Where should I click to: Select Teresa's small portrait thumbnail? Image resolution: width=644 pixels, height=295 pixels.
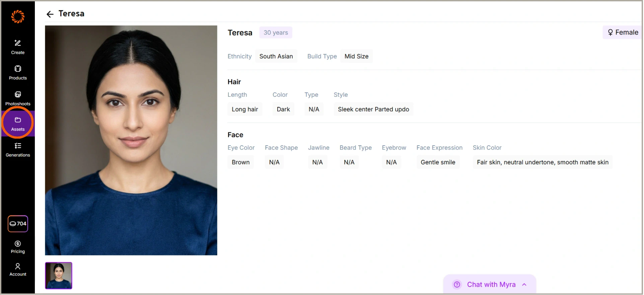(x=59, y=276)
